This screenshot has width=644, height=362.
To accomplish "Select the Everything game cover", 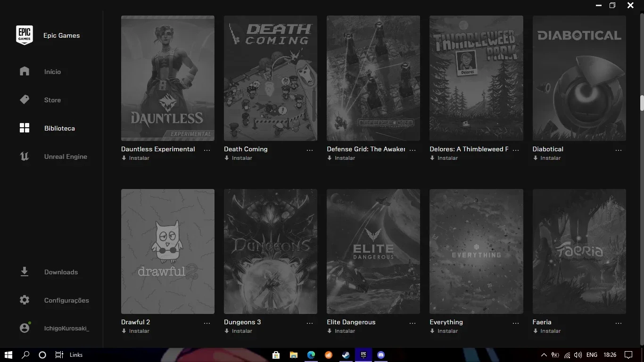I will click(x=476, y=252).
